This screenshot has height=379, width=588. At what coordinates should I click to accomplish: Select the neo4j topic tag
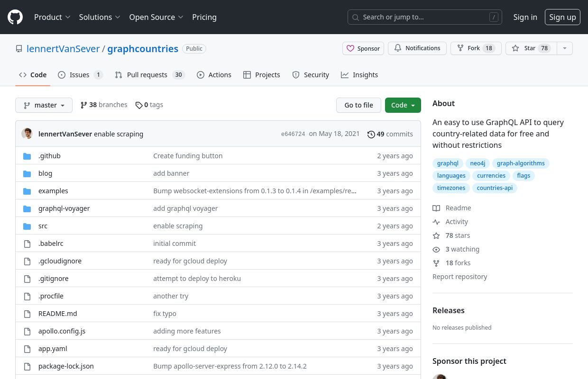478,163
